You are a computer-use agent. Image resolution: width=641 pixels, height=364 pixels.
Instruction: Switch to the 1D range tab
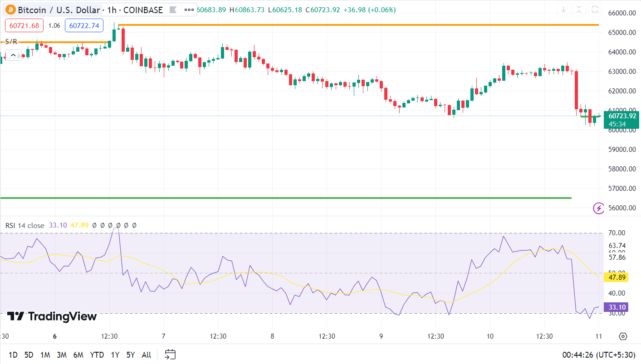click(x=12, y=354)
